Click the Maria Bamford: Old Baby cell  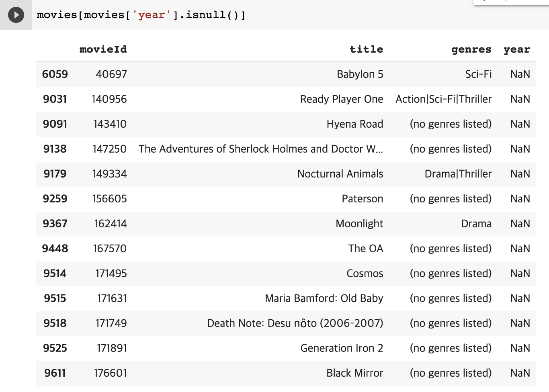[324, 298]
